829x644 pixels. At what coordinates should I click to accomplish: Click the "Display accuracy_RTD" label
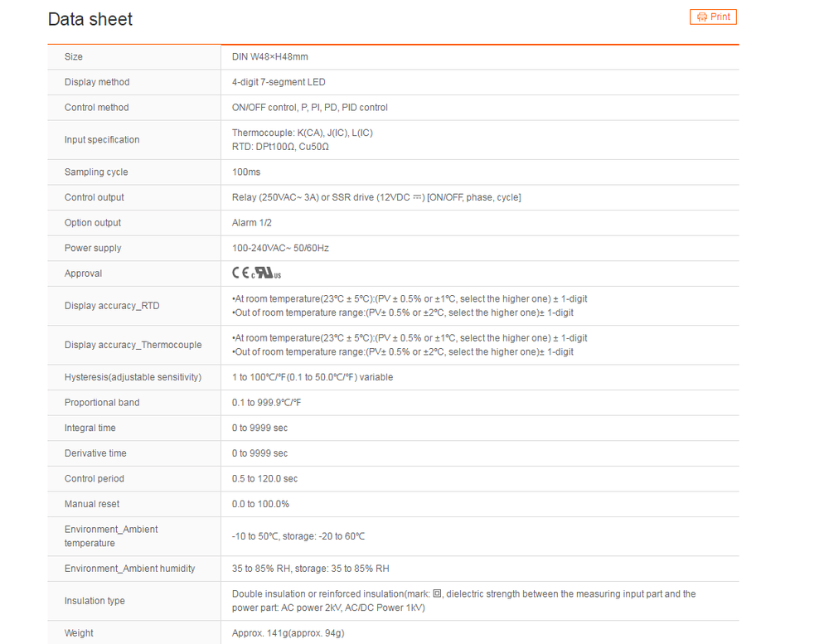112,306
